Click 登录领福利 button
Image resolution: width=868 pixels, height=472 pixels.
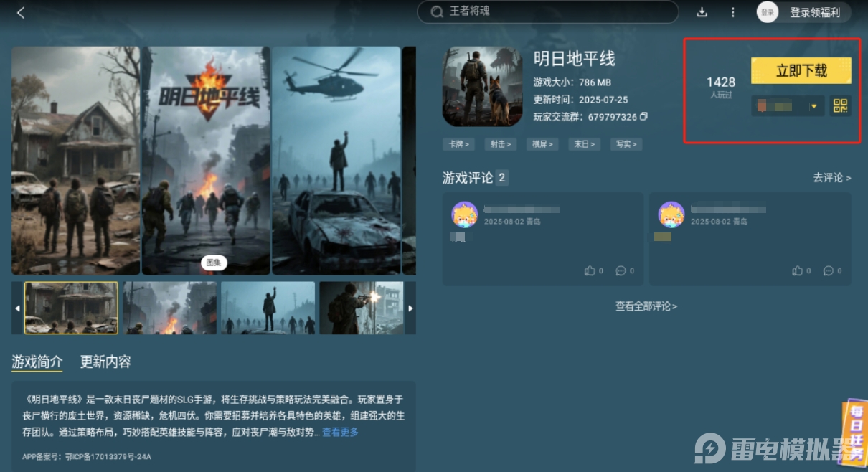(815, 12)
